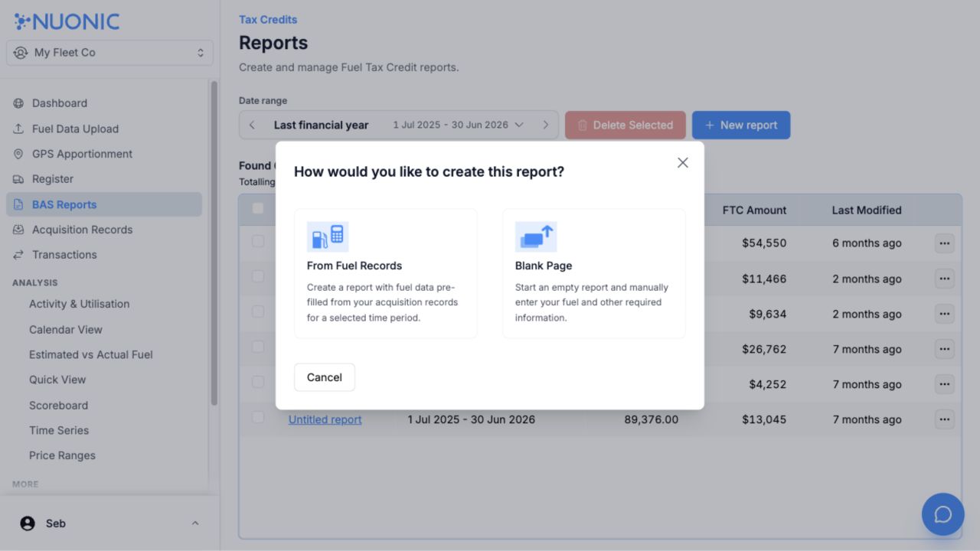Open the chat support bubble
Screen dimensions: 980x551
pyautogui.click(x=943, y=514)
